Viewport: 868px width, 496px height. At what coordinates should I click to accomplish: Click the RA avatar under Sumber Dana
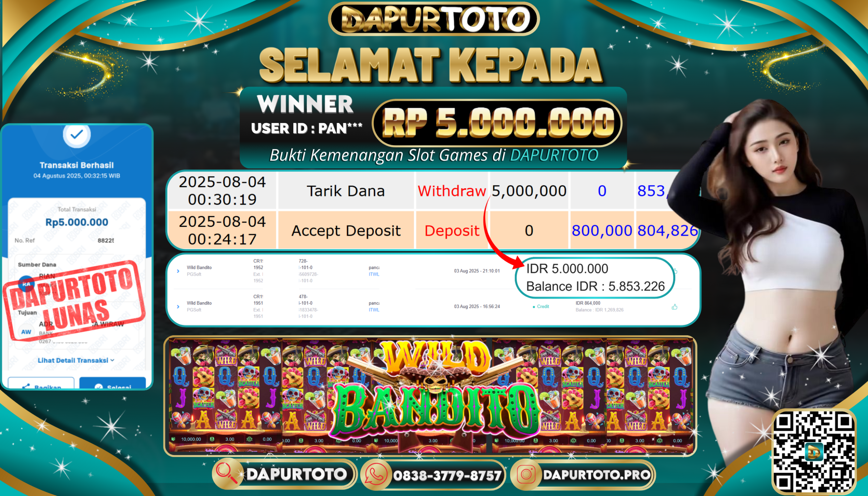click(x=26, y=284)
